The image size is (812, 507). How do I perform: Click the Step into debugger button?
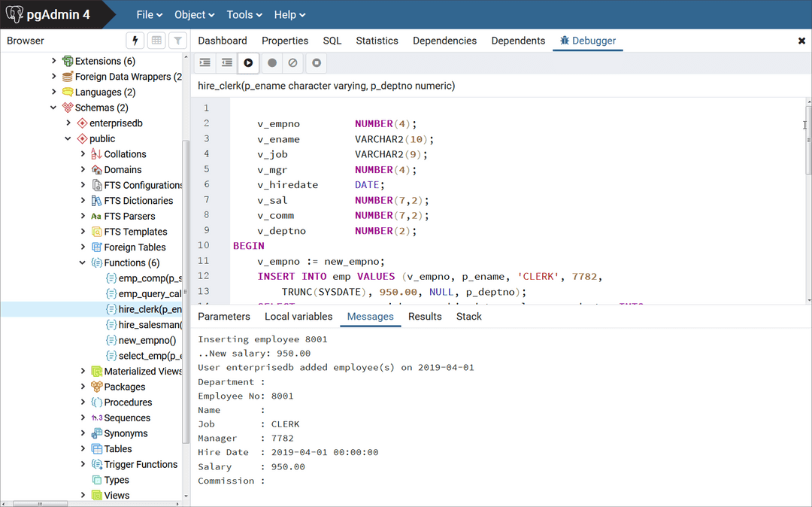pos(205,63)
